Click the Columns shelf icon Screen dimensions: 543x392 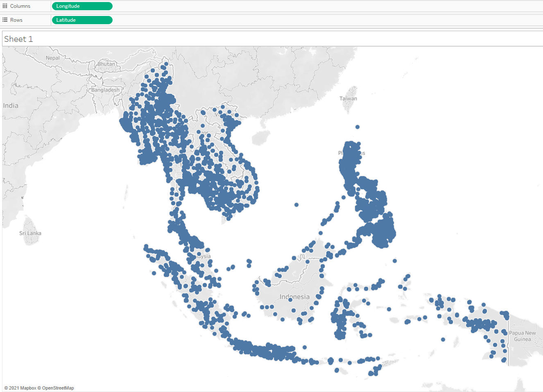5,6
